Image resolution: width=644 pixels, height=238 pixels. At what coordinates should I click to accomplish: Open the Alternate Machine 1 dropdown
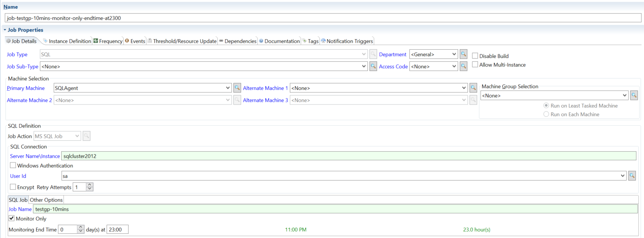point(464,88)
